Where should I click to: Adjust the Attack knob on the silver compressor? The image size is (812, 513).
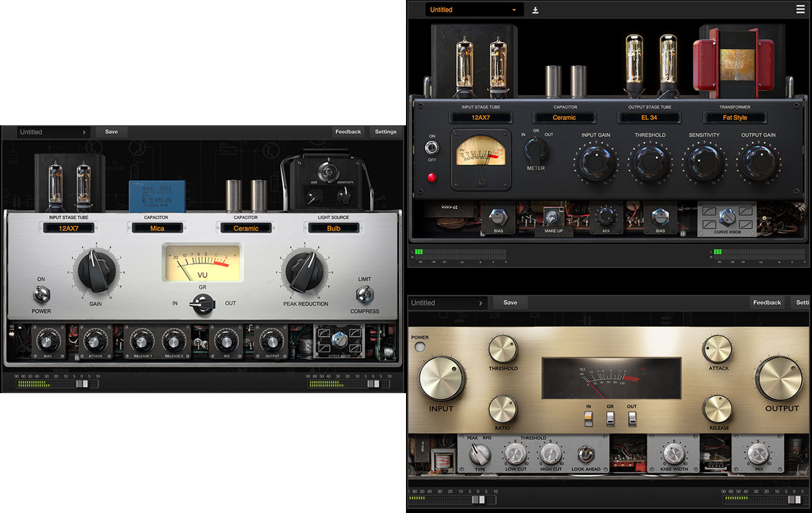point(95,342)
